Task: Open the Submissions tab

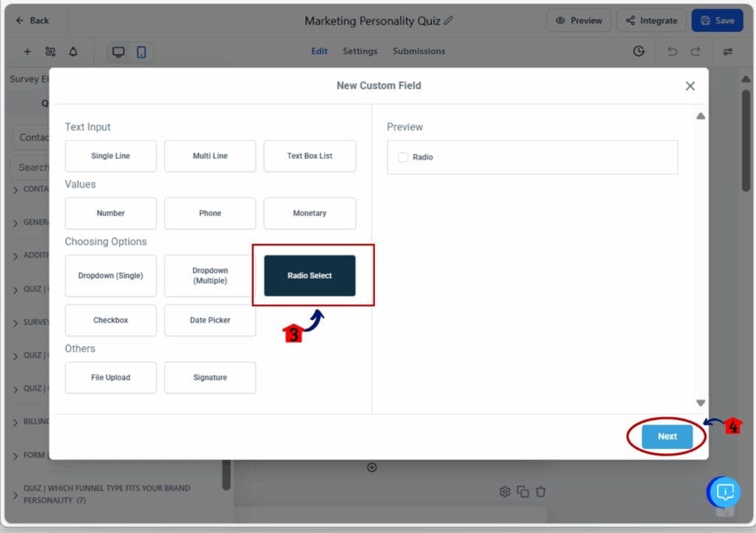Action: [x=419, y=52]
